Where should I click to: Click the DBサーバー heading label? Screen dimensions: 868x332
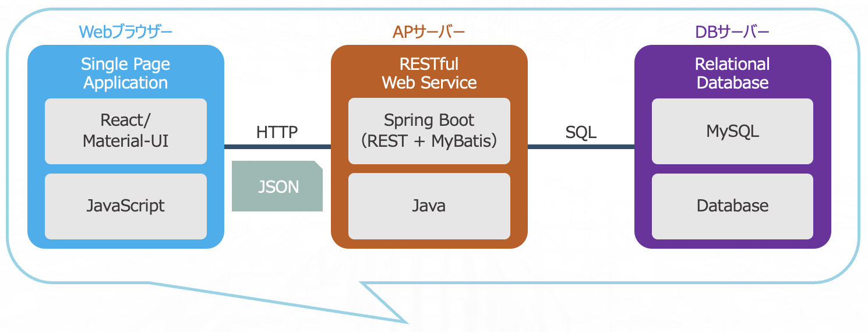(x=733, y=31)
